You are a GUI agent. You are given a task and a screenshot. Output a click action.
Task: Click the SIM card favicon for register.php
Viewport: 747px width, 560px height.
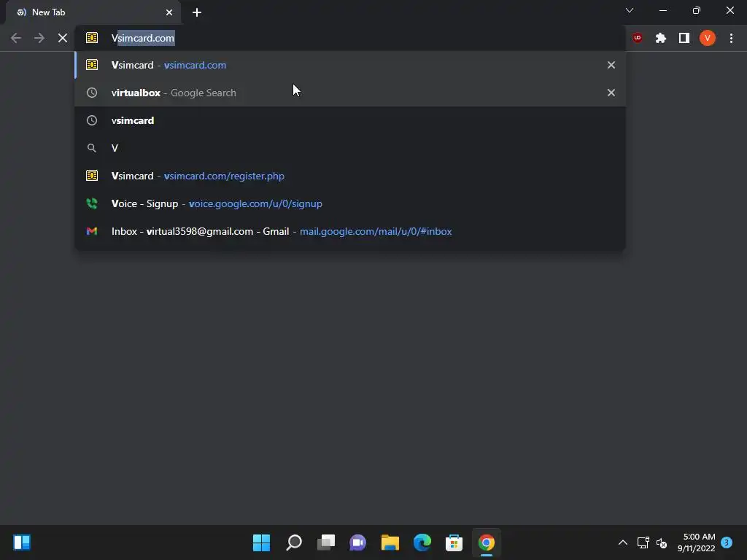click(92, 176)
